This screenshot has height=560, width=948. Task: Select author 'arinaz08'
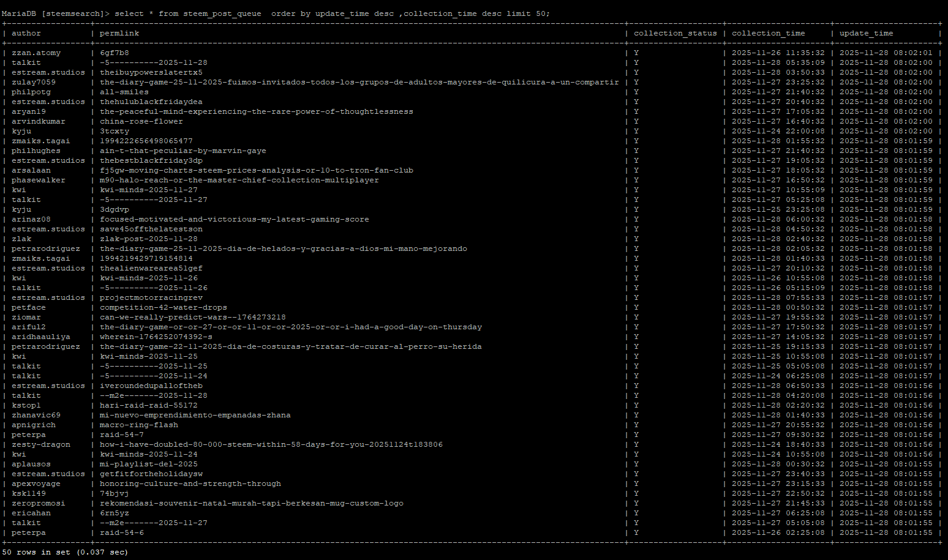point(31,219)
